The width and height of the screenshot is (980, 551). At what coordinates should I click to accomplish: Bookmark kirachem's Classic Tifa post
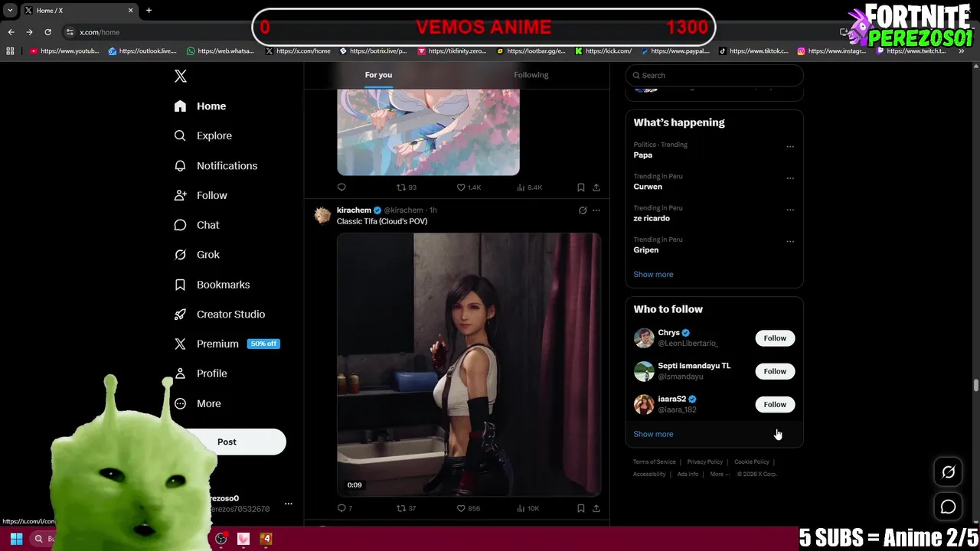point(581,508)
